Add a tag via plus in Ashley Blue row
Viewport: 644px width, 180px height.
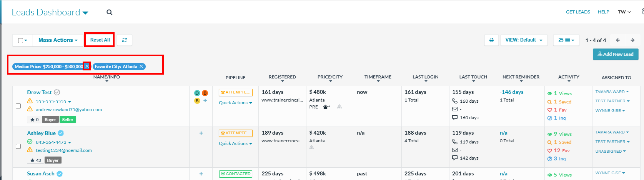pos(201,133)
